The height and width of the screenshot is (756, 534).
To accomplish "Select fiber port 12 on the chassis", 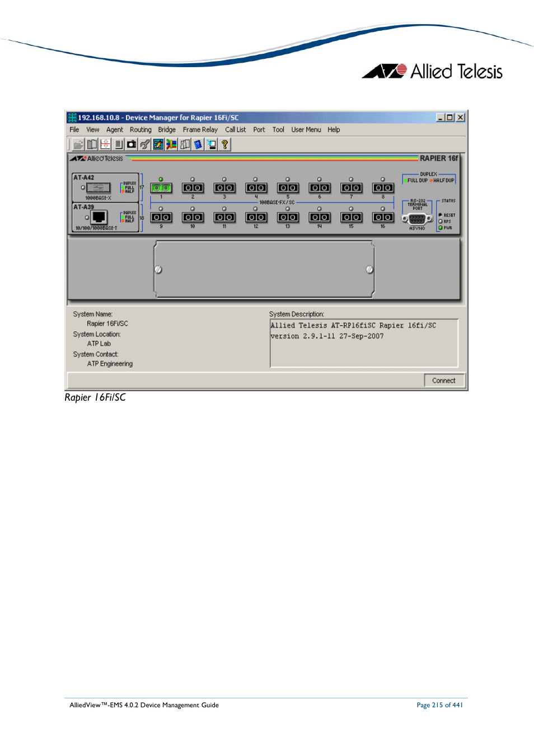I will pos(256,217).
